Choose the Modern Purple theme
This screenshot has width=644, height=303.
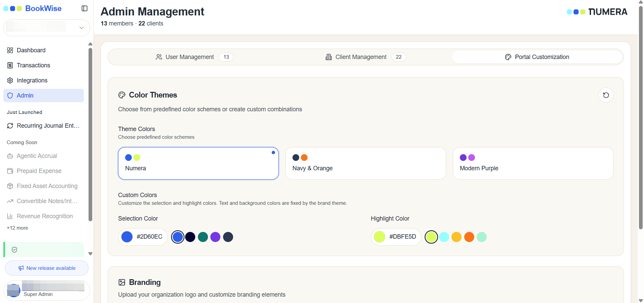point(533,164)
